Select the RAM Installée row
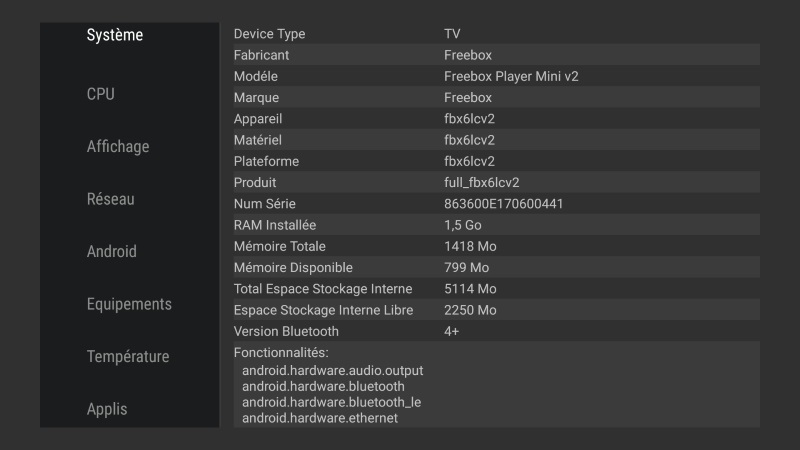800x450 pixels. pyautogui.click(x=495, y=225)
